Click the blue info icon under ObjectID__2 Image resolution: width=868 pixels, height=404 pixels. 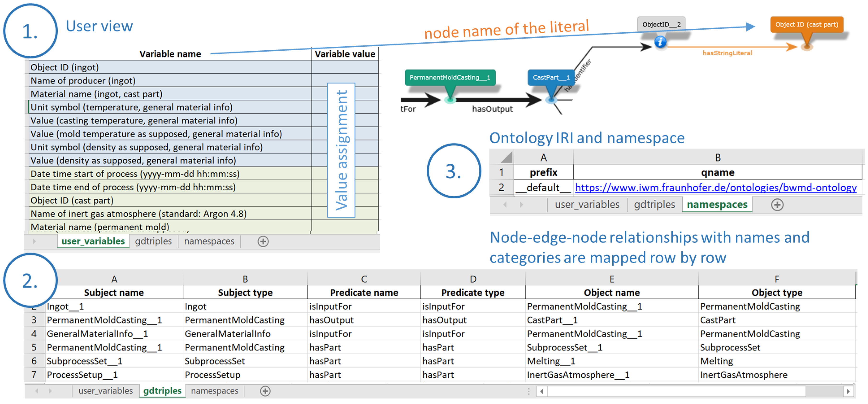click(x=660, y=42)
